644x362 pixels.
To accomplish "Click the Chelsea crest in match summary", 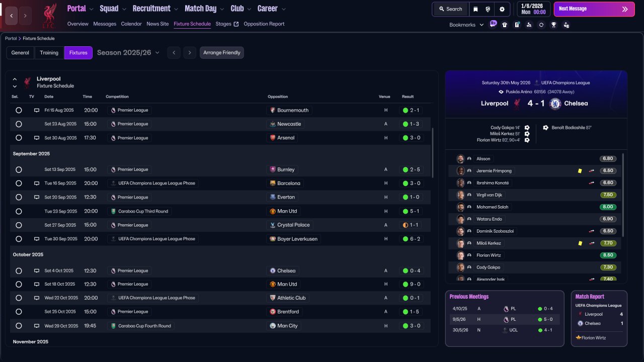I will tap(555, 104).
